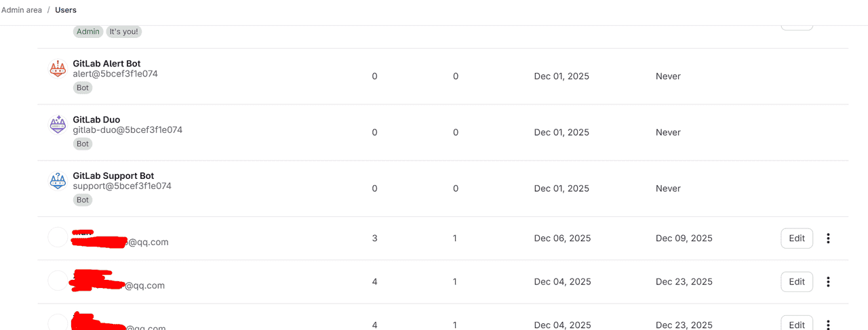Open three-dot menu in the bottom cut-off row
Viewport: 868px width, 330px height.
tap(828, 325)
